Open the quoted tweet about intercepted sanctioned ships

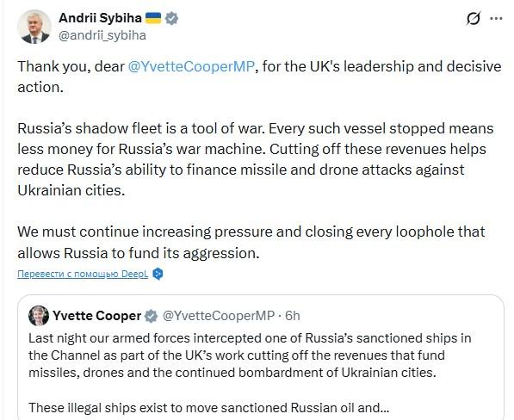click(x=261, y=357)
